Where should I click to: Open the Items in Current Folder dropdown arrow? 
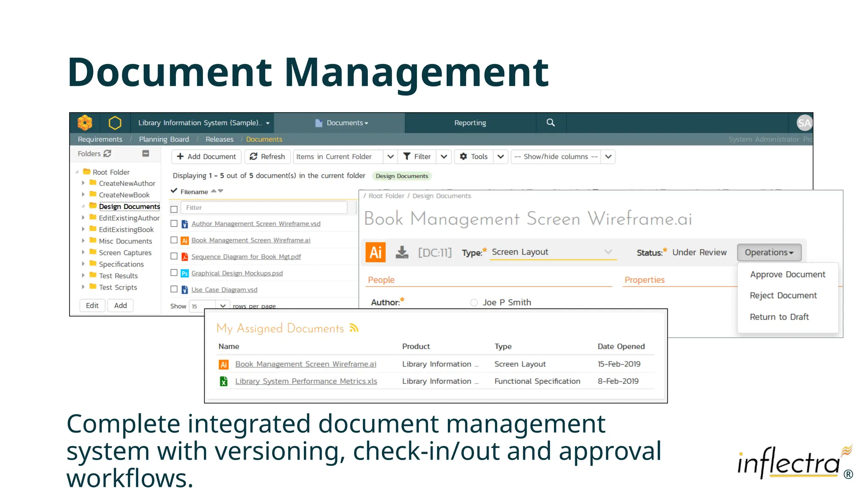[390, 157]
